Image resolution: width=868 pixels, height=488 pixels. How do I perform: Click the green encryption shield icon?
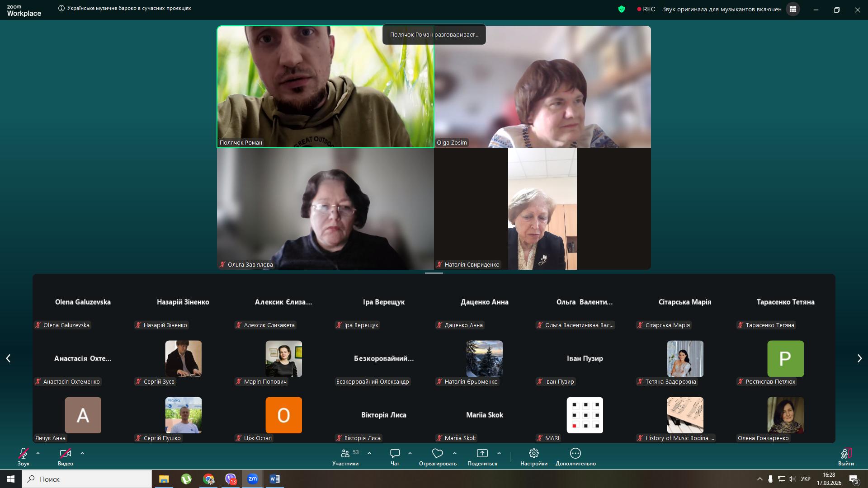point(622,9)
